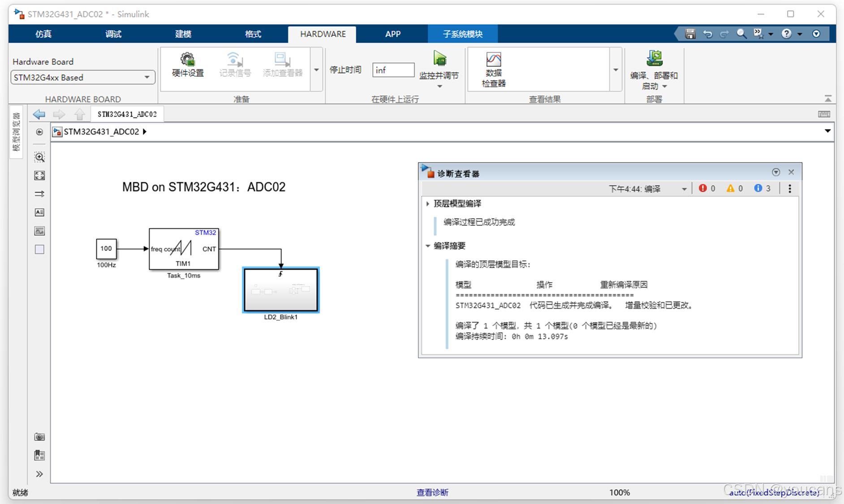Toggle the warning filter in Diagnostic Viewer

coord(735,189)
